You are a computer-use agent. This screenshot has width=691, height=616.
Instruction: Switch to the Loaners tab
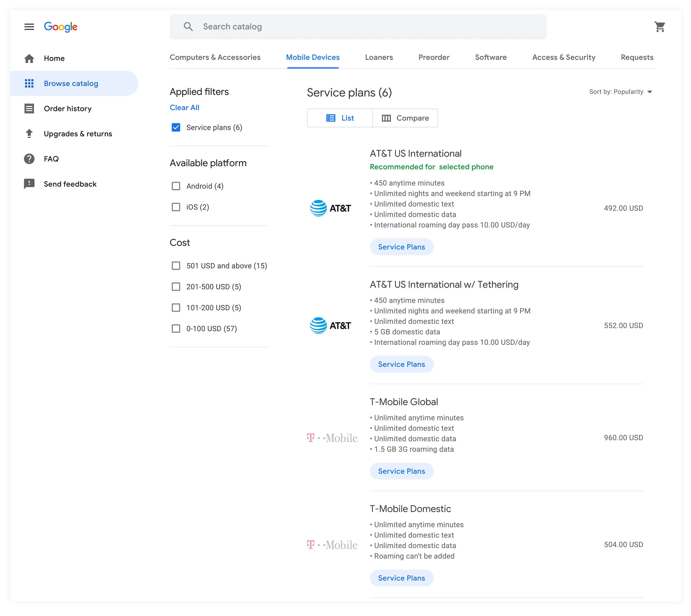[378, 57]
